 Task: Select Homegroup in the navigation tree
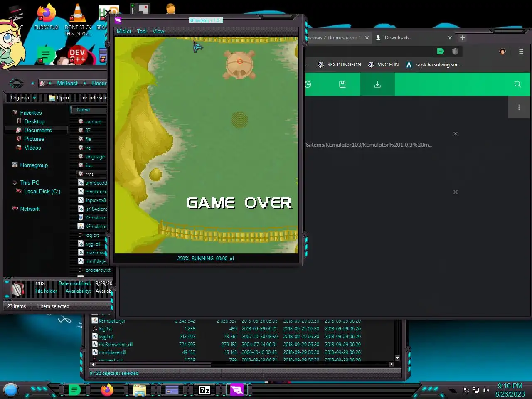tap(34, 165)
